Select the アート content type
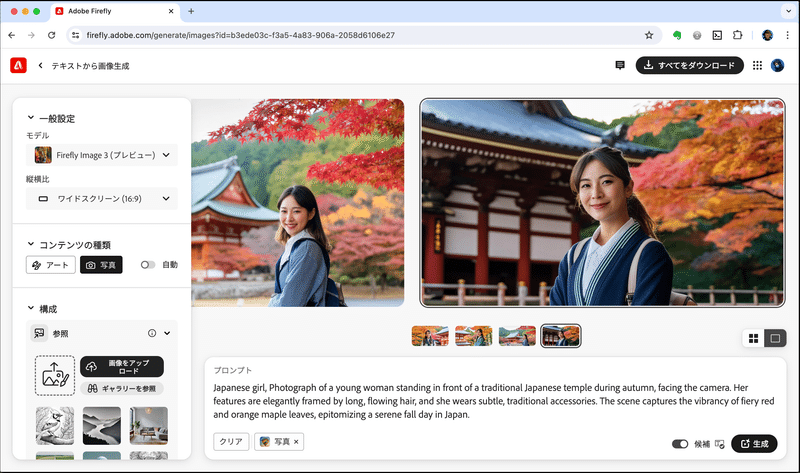 (x=51, y=265)
